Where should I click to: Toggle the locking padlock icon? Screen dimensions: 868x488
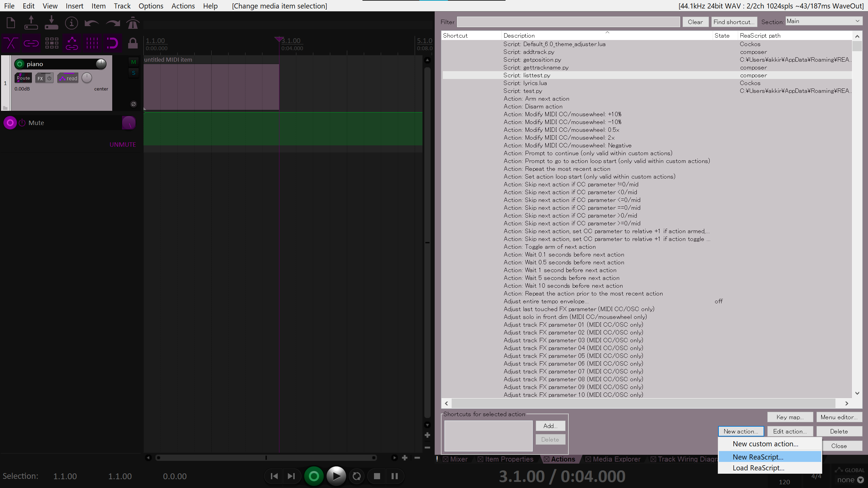pos(133,43)
